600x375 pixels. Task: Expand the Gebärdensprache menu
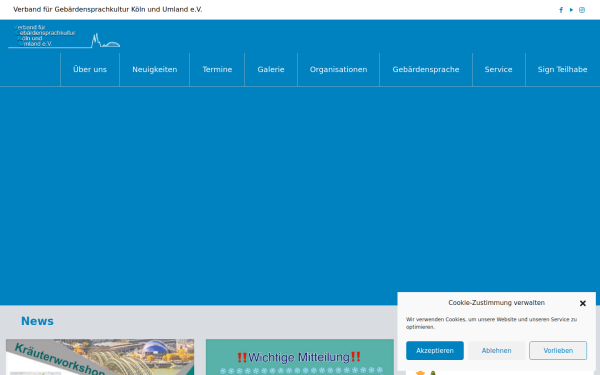pyautogui.click(x=426, y=70)
